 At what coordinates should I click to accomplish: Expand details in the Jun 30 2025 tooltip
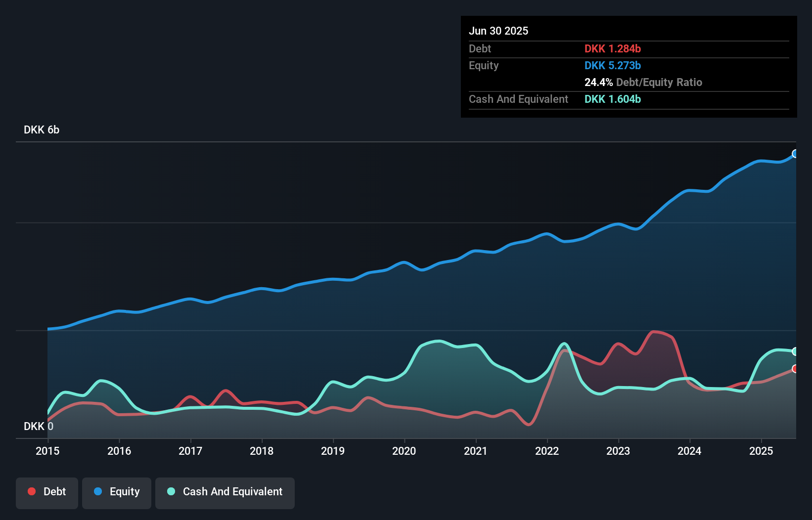point(499,31)
